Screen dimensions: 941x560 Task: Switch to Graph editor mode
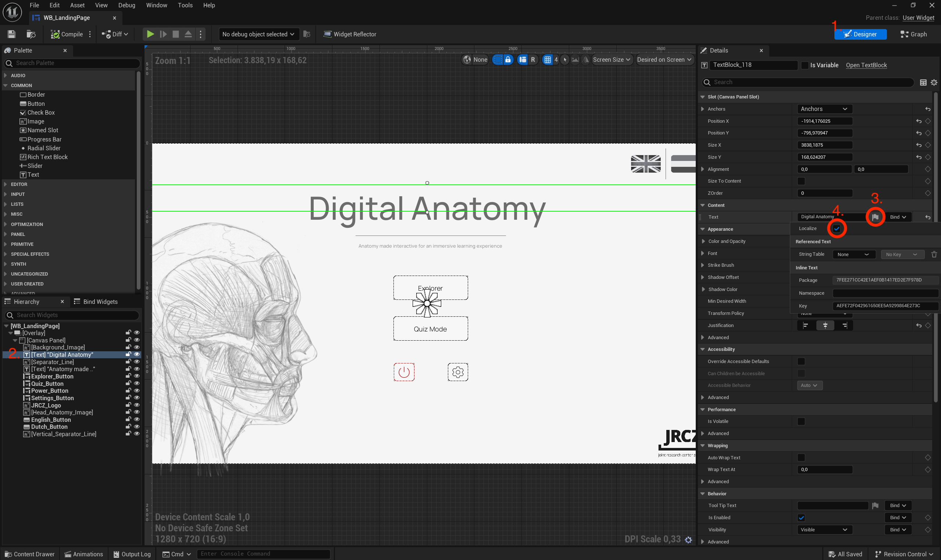click(x=913, y=34)
